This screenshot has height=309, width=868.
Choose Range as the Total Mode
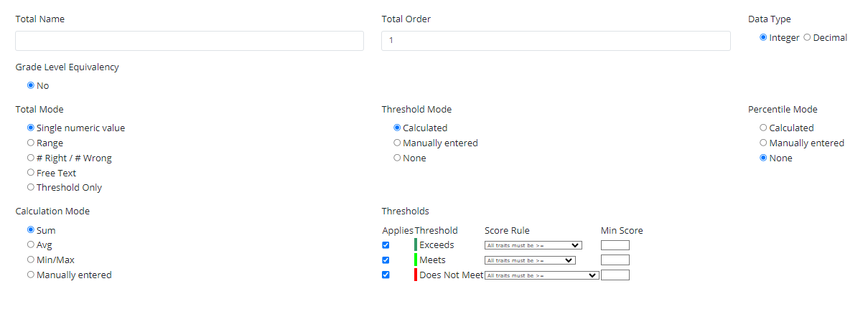[31, 143]
